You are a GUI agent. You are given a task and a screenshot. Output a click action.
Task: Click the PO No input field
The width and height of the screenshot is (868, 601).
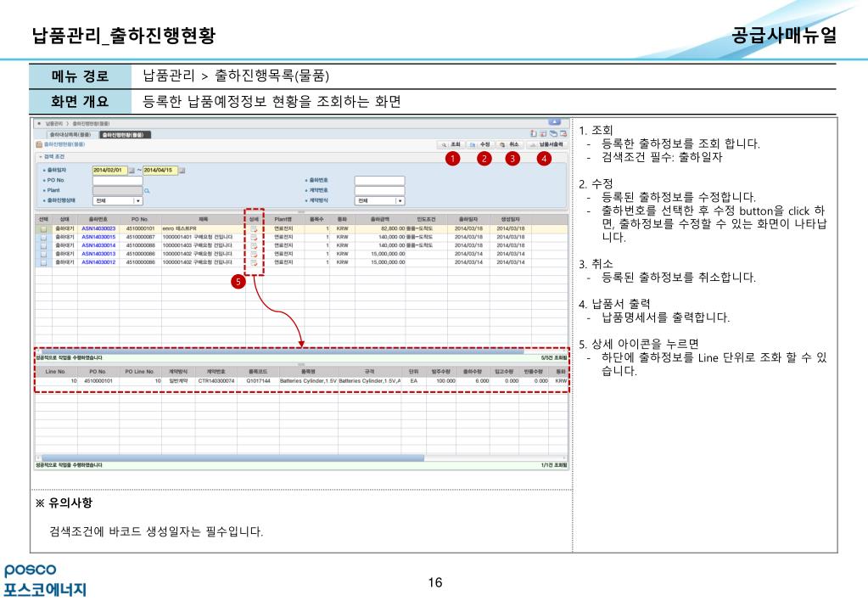[117, 181]
